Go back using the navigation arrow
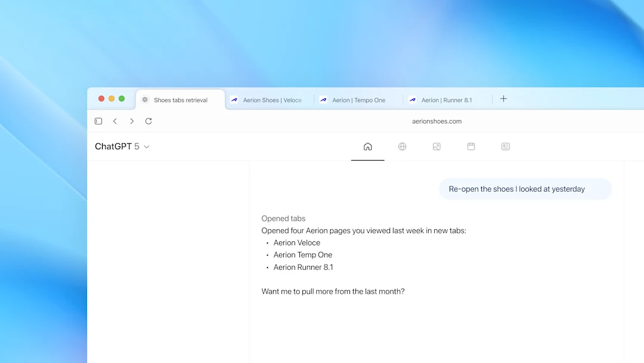This screenshot has height=363, width=644. 115,121
